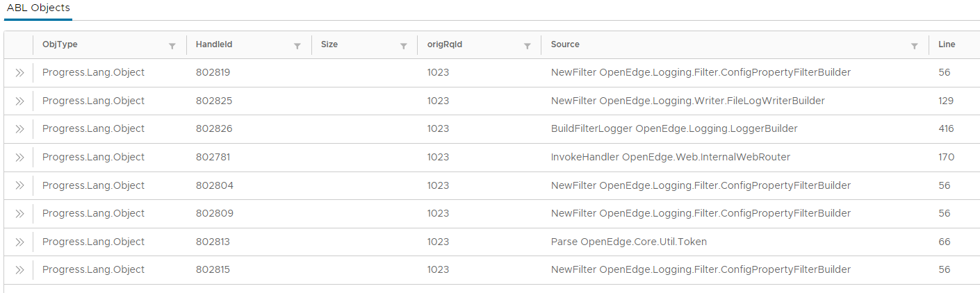The width and height of the screenshot is (980, 293).
Task: Expand row with HandleId 802819
Action: coord(19,73)
